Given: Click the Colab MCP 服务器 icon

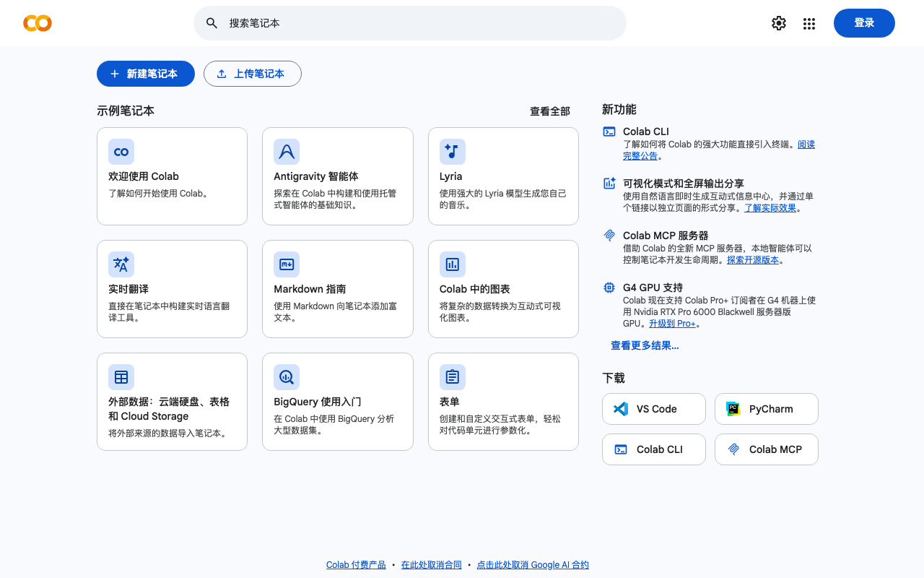Looking at the screenshot, I should [x=609, y=236].
